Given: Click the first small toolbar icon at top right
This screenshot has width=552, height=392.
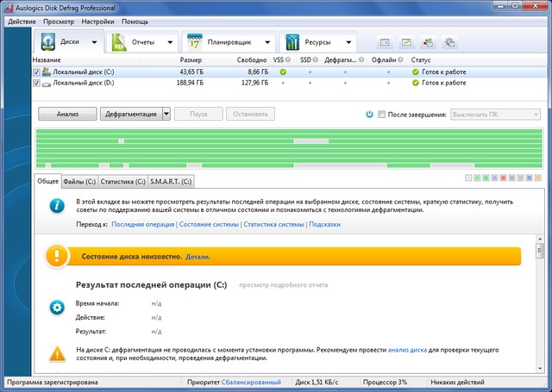Looking at the screenshot, I should point(385,41).
